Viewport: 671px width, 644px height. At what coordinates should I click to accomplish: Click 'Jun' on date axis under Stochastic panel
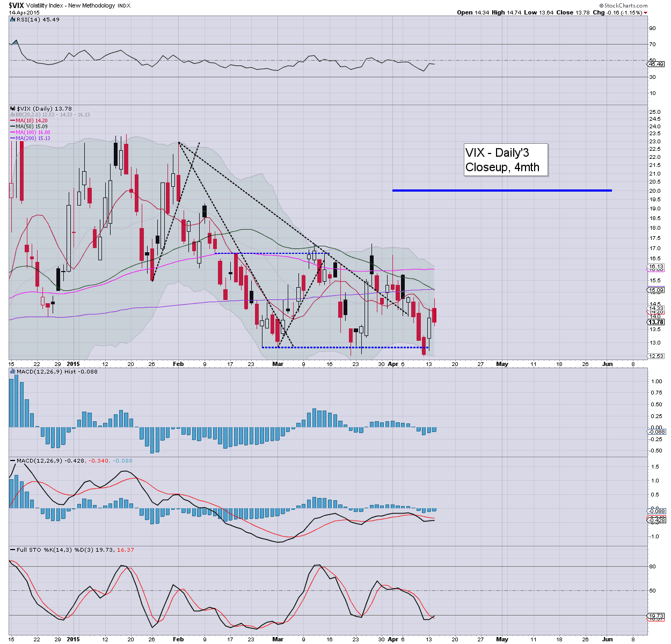[x=607, y=639]
